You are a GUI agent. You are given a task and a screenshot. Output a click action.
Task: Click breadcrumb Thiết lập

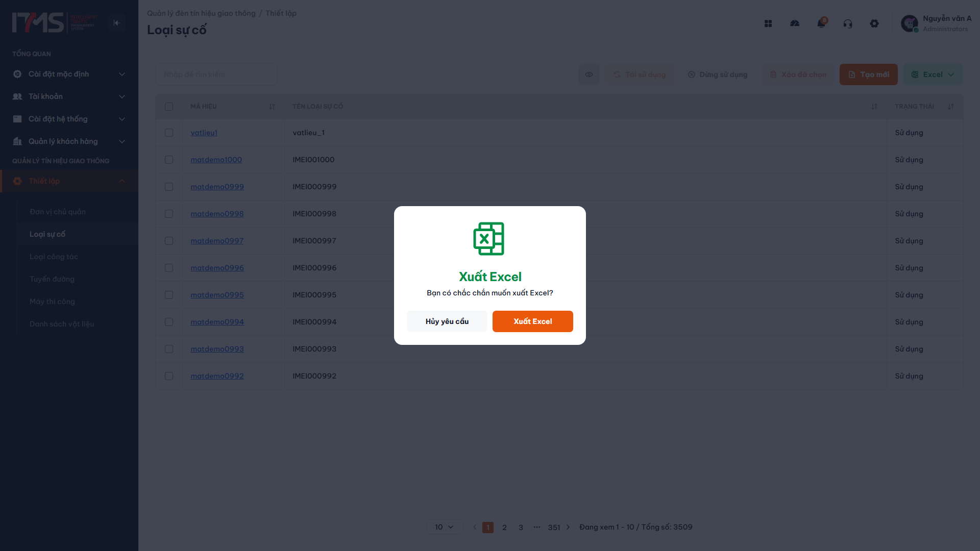(x=281, y=13)
